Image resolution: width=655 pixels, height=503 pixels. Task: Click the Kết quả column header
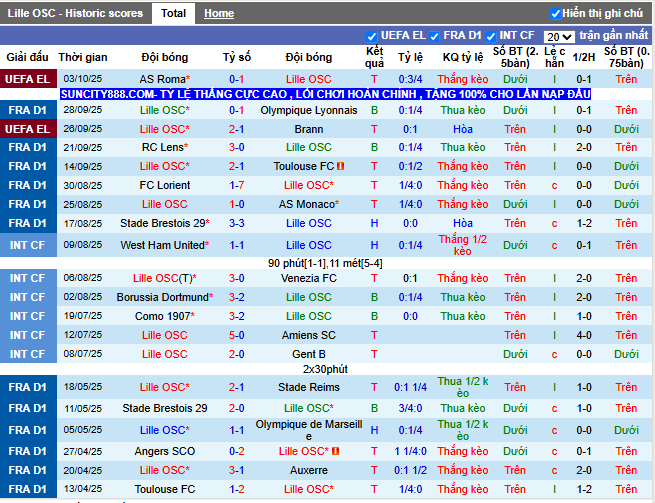click(x=374, y=57)
